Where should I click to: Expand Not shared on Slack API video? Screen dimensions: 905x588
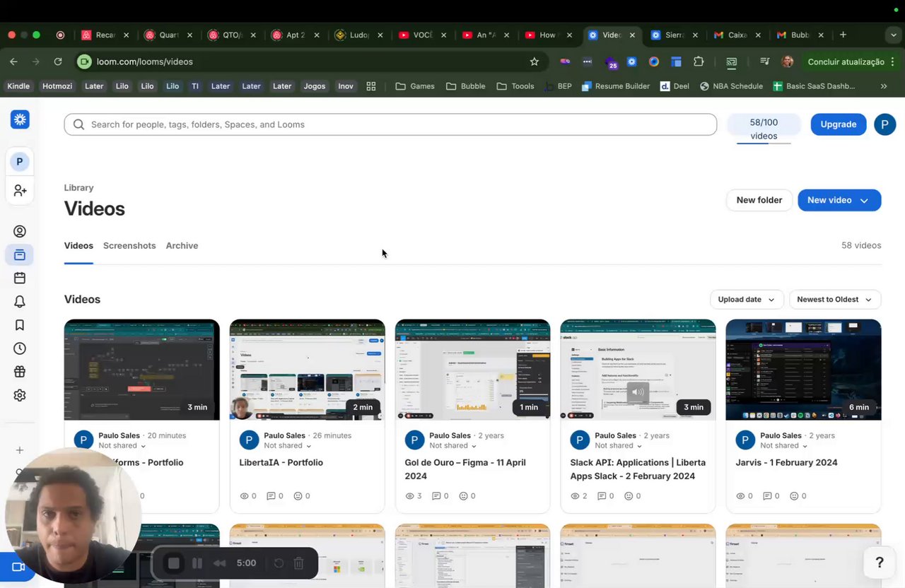619,446
